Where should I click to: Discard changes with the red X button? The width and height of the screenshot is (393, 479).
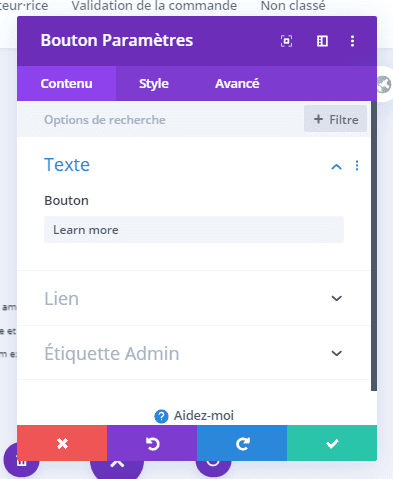[x=62, y=443]
